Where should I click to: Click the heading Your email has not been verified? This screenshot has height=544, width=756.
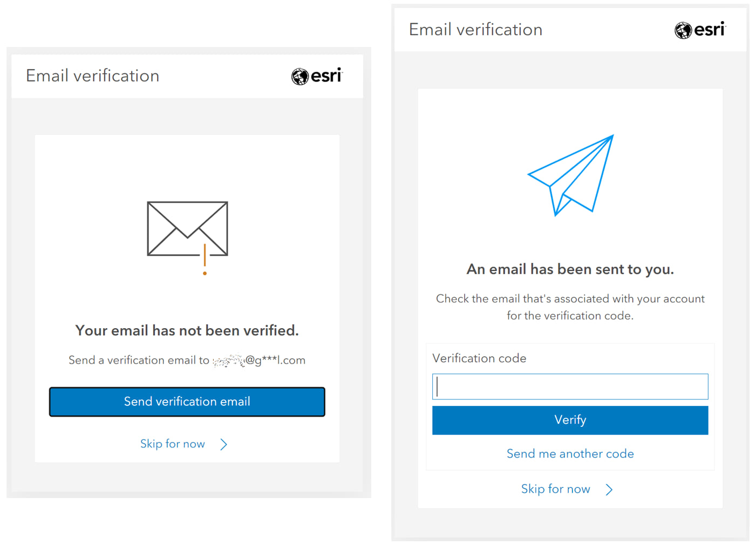coord(187,330)
